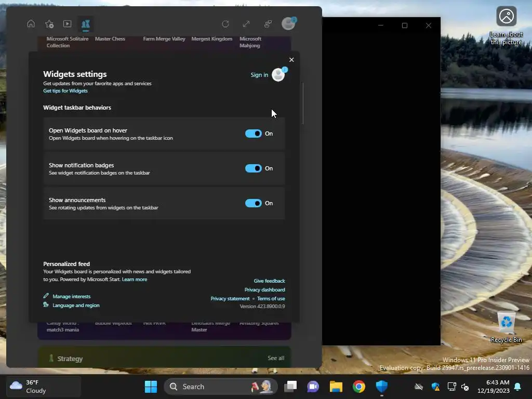Turn off Show announcements toggle
The width and height of the screenshot is (532, 399).
[x=254, y=203]
